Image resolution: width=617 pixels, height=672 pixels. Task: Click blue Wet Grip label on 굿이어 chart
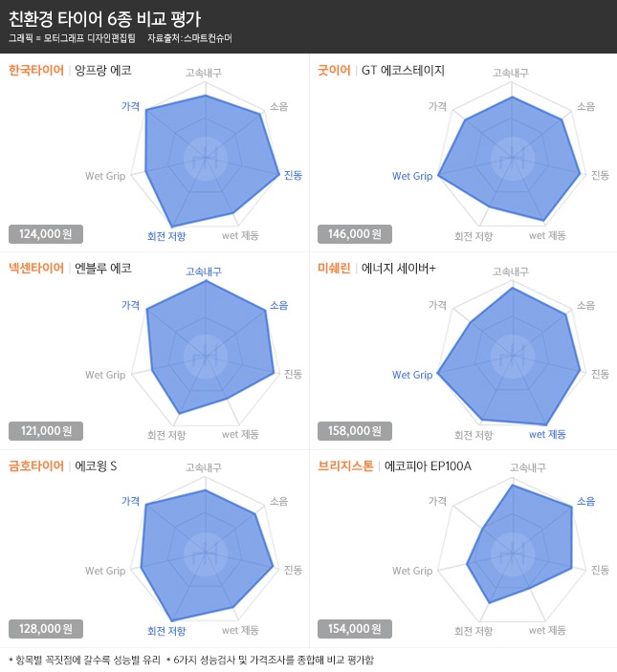pos(412,176)
